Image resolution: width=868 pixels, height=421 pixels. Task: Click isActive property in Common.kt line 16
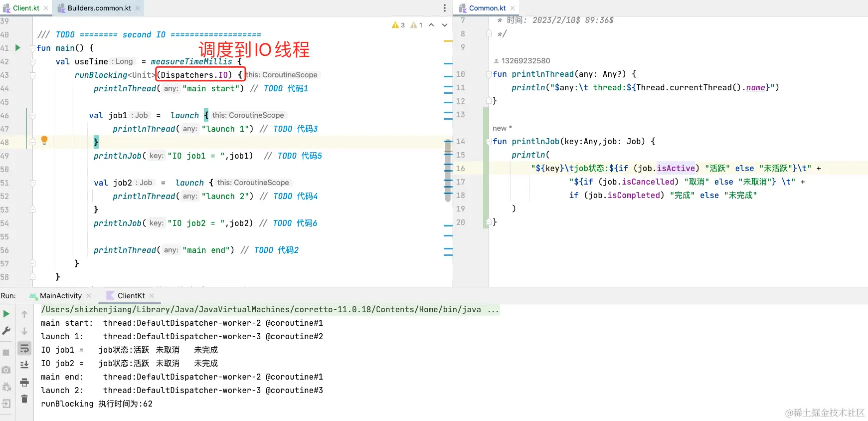coord(676,168)
